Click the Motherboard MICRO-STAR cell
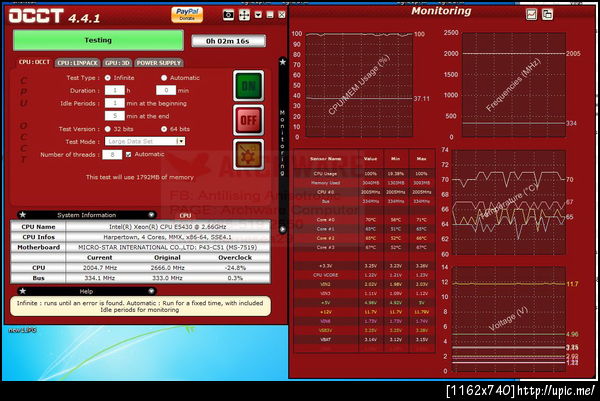Screen dimensions: 600x401 (x=168, y=247)
